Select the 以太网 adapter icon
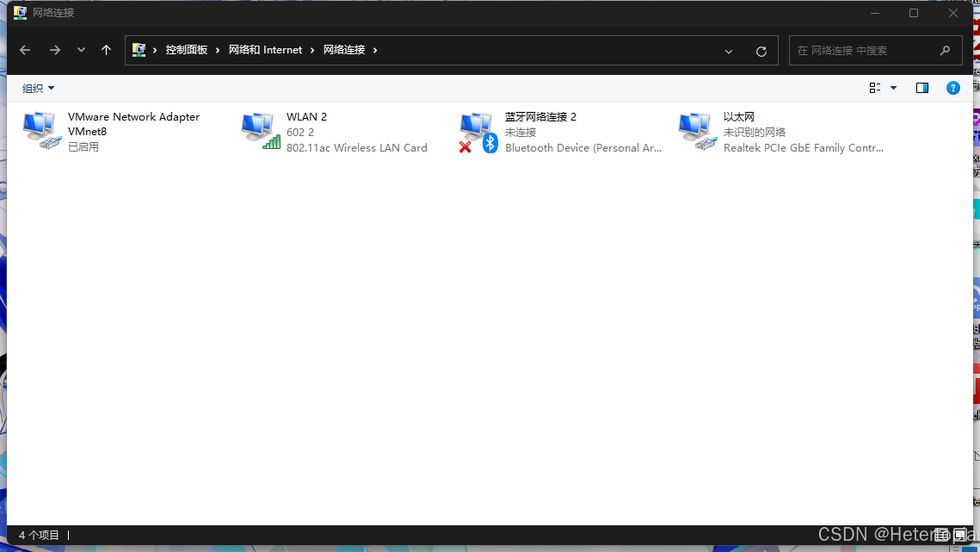 tap(698, 131)
